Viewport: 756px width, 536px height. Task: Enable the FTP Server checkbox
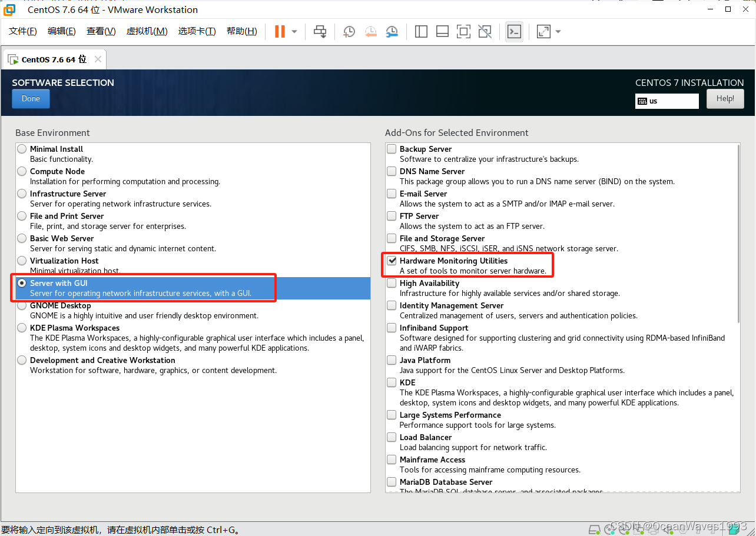pyautogui.click(x=392, y=216)
